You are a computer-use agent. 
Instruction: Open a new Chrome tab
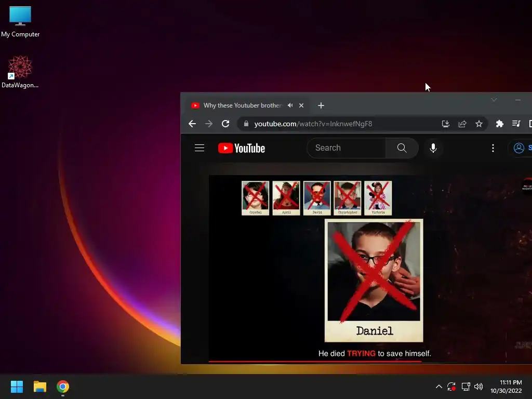click(321, 105)
